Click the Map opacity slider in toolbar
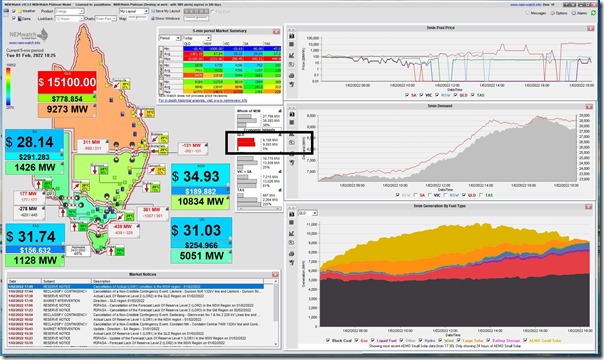Image resolution: width=604 pixels, height=360 pixels. [x=138, y=18]
